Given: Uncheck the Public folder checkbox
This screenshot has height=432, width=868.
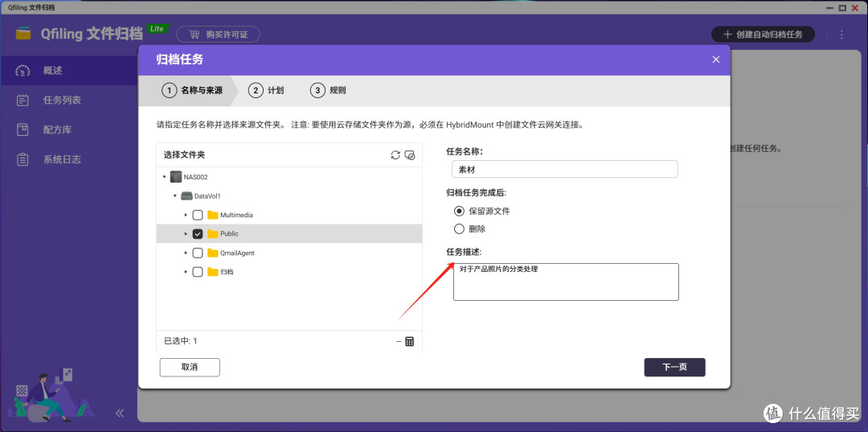Looking at the screenshot, I should pyautogui.click(x=197, y=234).
